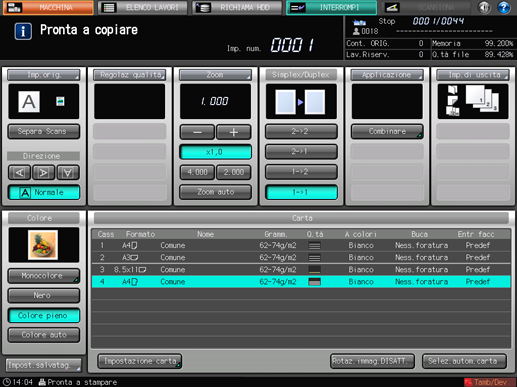Screen dimensions: 517x387
Task: Select 2->1 duplex mode
Action: [301, 152]
